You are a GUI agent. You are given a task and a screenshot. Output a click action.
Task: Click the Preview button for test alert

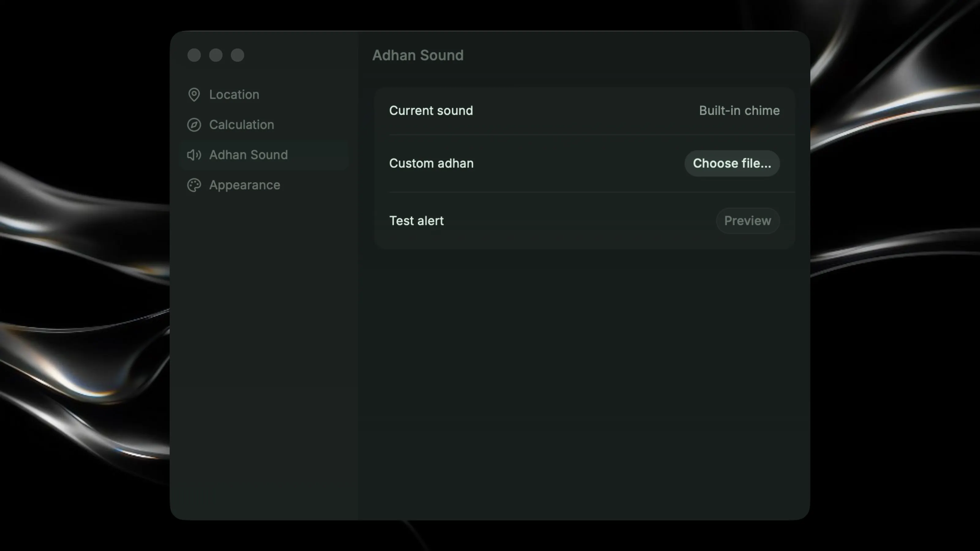tap(748, 221)
